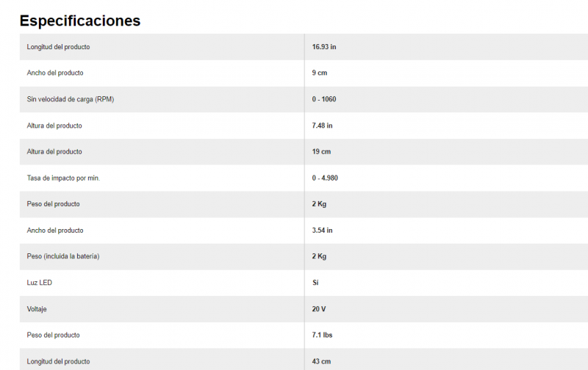This screenshot has height=370, width=588.
Task: Click the Altura del producto 19 cm value
Action: (321, 152)
